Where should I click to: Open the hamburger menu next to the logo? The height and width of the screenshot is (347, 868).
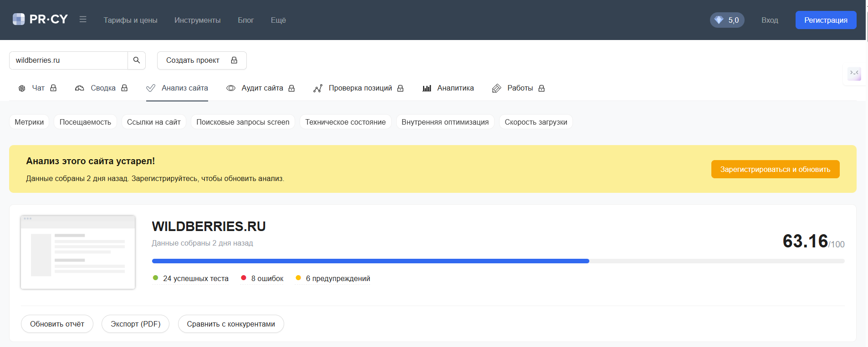coord(83,20)
